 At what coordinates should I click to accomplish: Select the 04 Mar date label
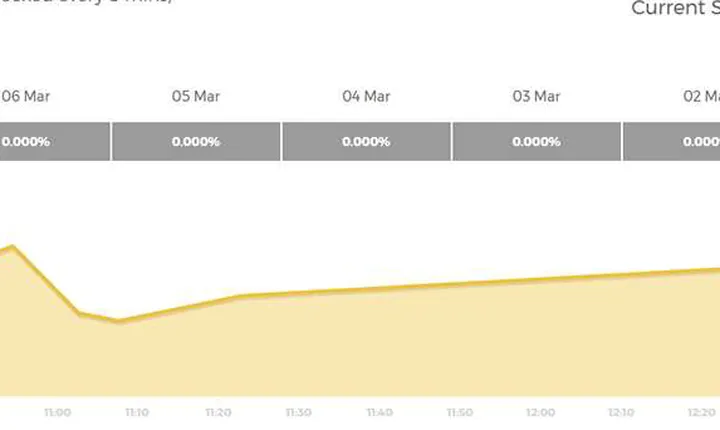(x=366, y=96)
